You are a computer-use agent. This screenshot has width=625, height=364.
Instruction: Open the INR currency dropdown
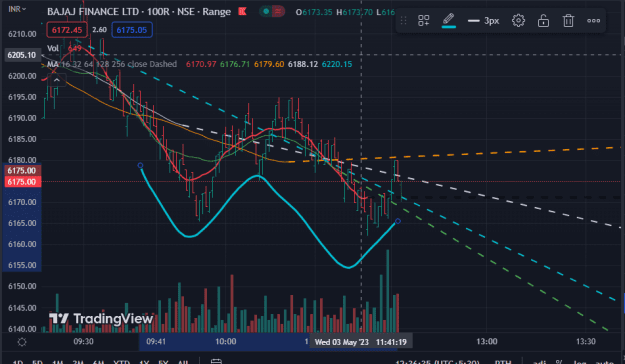coord(17,9)
